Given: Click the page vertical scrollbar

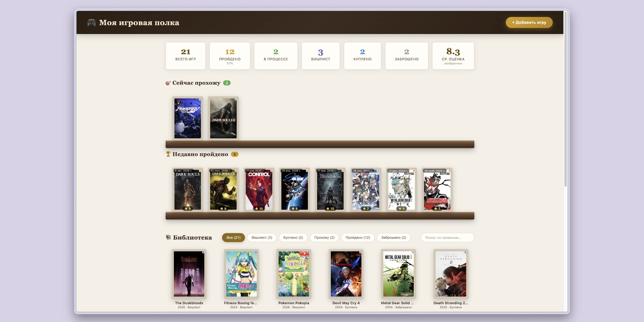Looking at the screenshot, I should [565, 99].
